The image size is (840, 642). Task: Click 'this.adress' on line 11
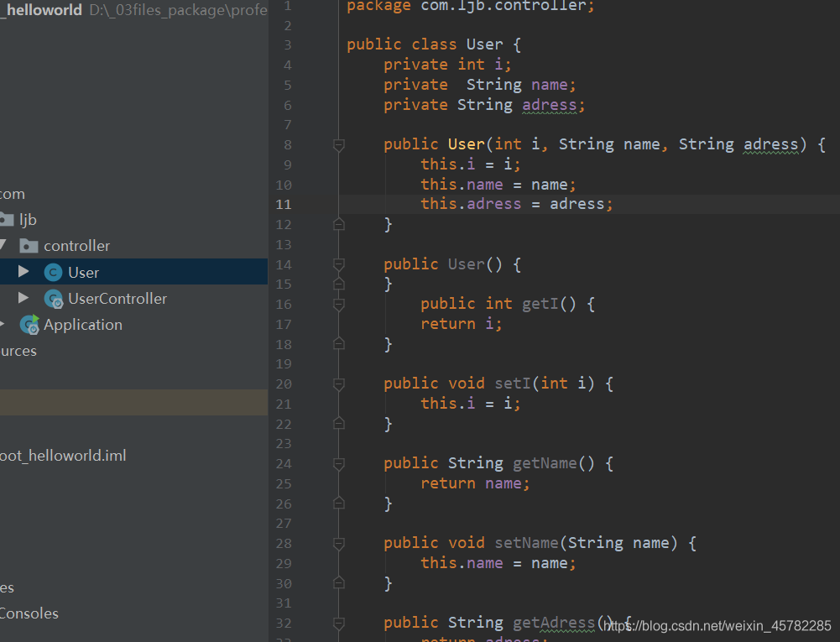pyautogui.click(x=471, y=204)
